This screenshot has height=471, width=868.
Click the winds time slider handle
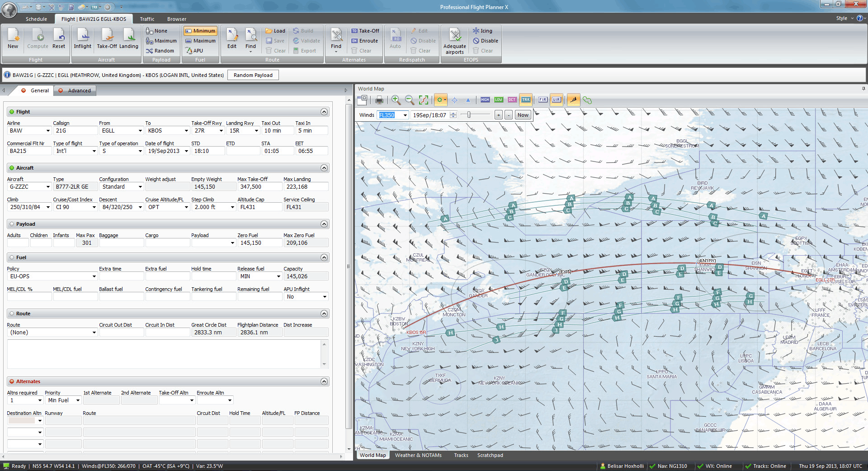pyautogui.click(x=469, y=115)
